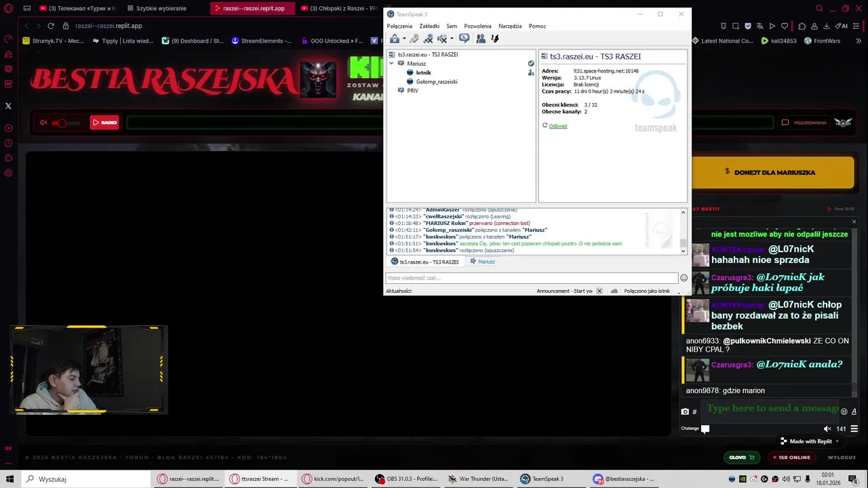Open the TeamSpeak connect toolbar icon
Image resolution: width=868 pixels, height=488 pixels.
[395, 39]
